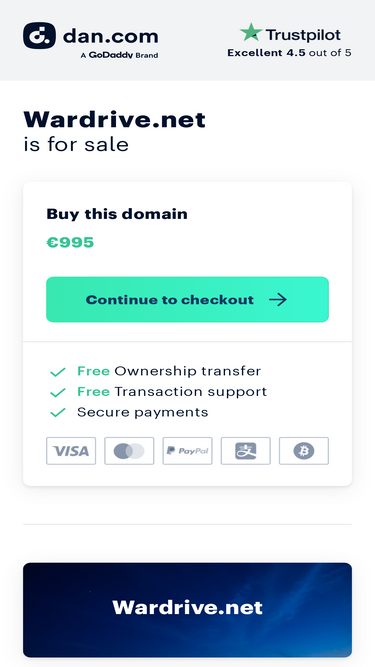
Task: Click the arrow on the checkout button
Action: [278, 299]
